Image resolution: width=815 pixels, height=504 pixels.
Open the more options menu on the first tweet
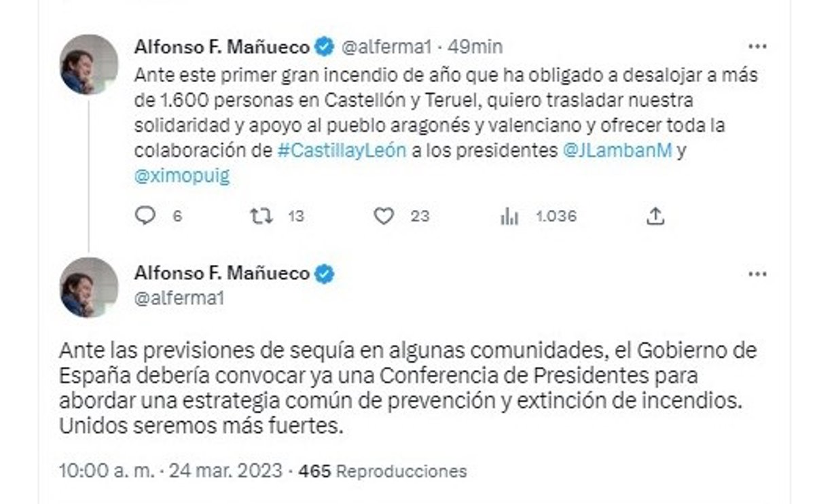[x=757, y=47]
